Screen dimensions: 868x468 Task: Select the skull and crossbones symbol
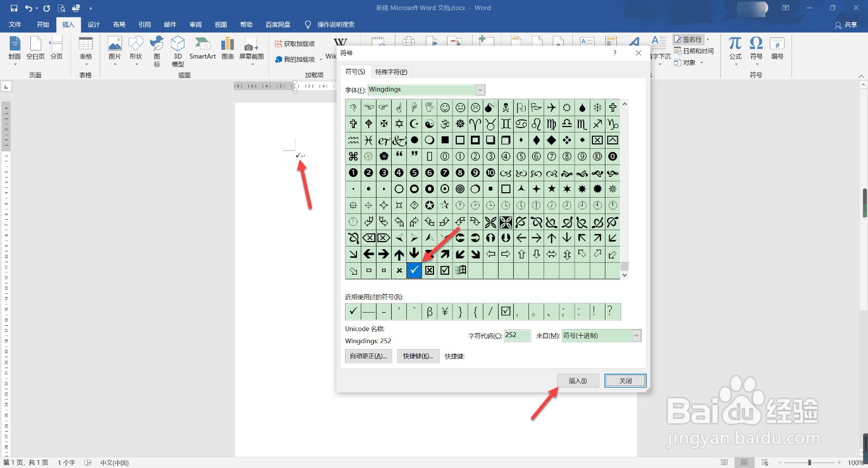pos(506,107)
